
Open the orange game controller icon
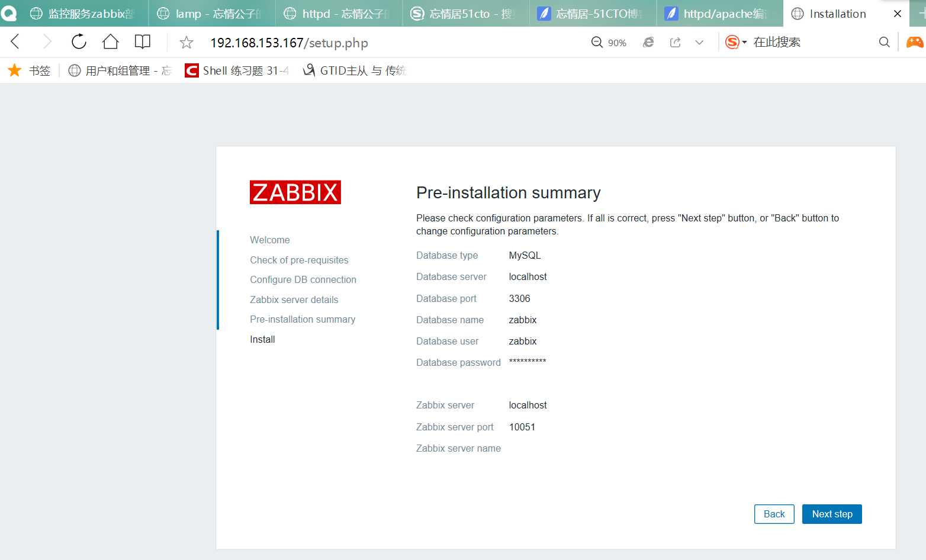click(915, 42)
